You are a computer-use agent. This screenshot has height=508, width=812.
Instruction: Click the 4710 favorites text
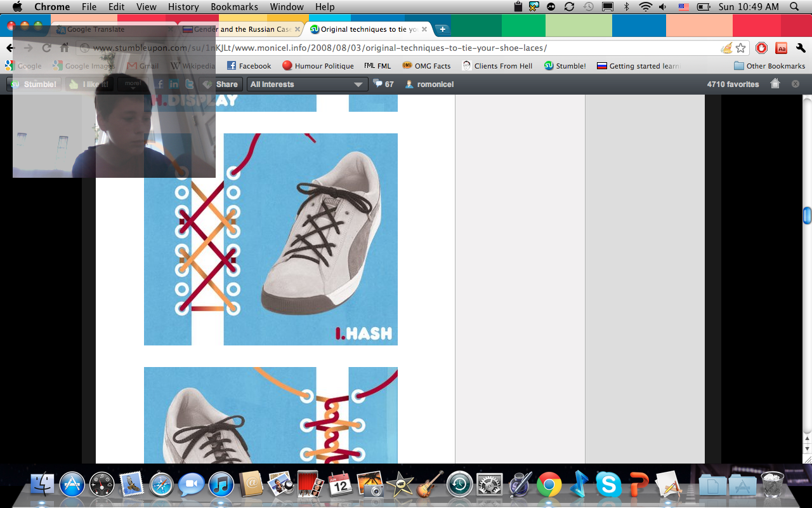tap(733, 84)
